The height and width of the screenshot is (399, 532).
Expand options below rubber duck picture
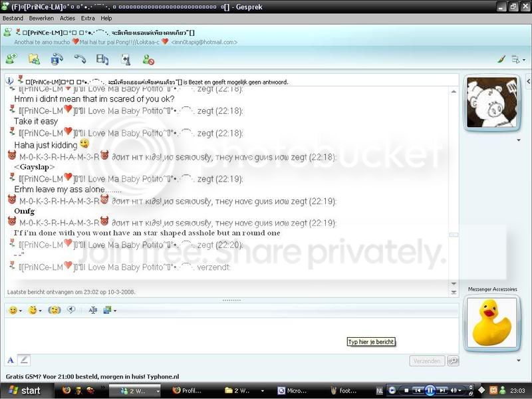point(519,360)
